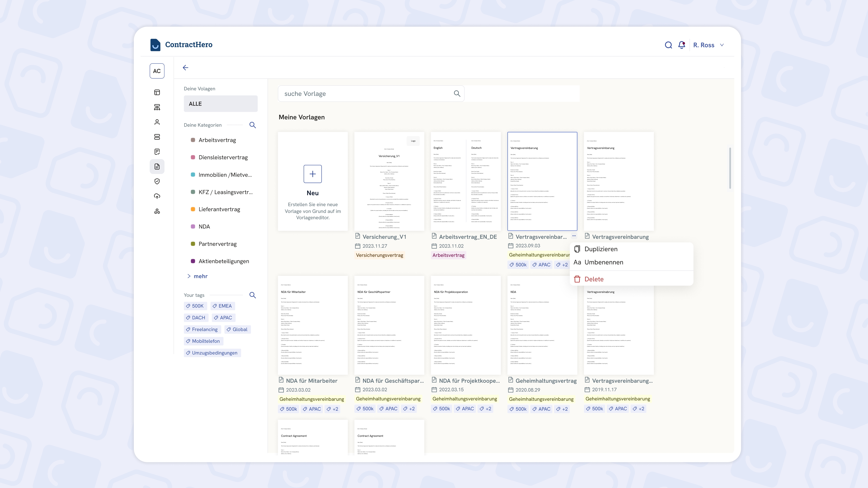Click Delete in context menu
868x488 pixels.
click(x=594, y=279)
